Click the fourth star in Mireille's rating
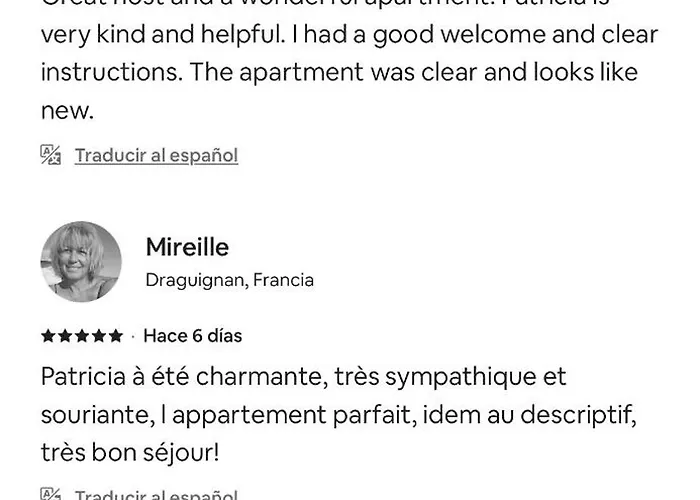The height and width of the screenshot is (500, 700). pyautogui.click(x=99, y=336)
